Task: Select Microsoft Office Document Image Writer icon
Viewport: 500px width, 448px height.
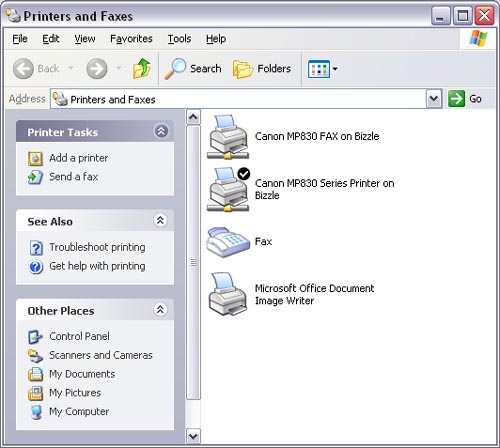Action: coord(228,294)
